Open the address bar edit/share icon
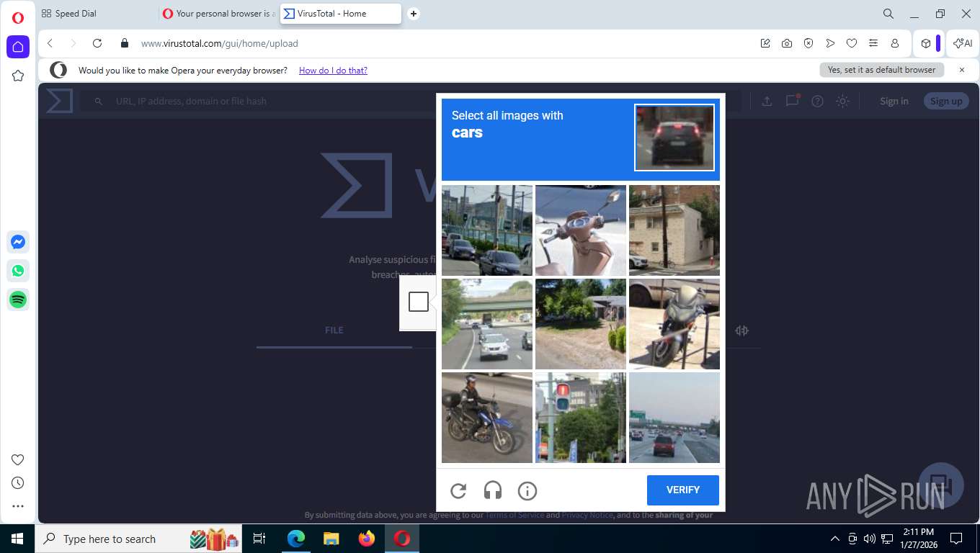This screenshot has height=553, width=980. tap(765, 43)
